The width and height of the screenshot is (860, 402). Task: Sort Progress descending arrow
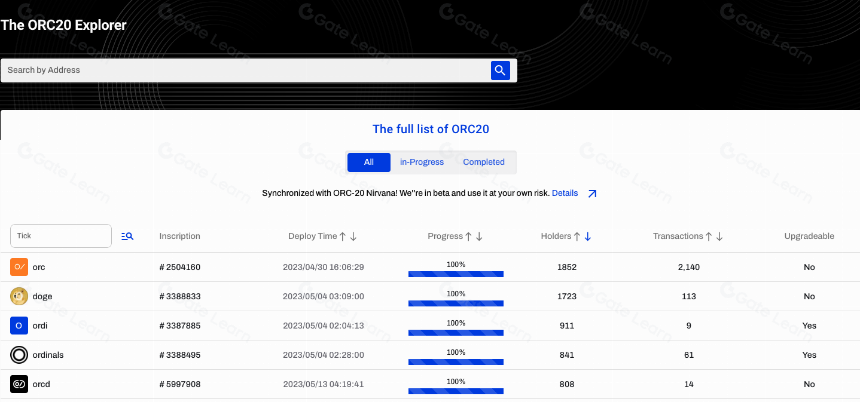point(479,236)
